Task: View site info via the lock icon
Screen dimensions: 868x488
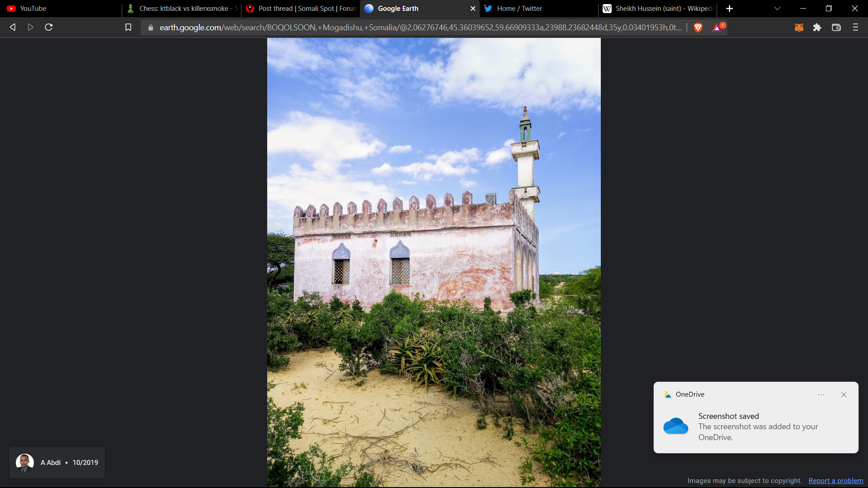Action: (151, 28)
